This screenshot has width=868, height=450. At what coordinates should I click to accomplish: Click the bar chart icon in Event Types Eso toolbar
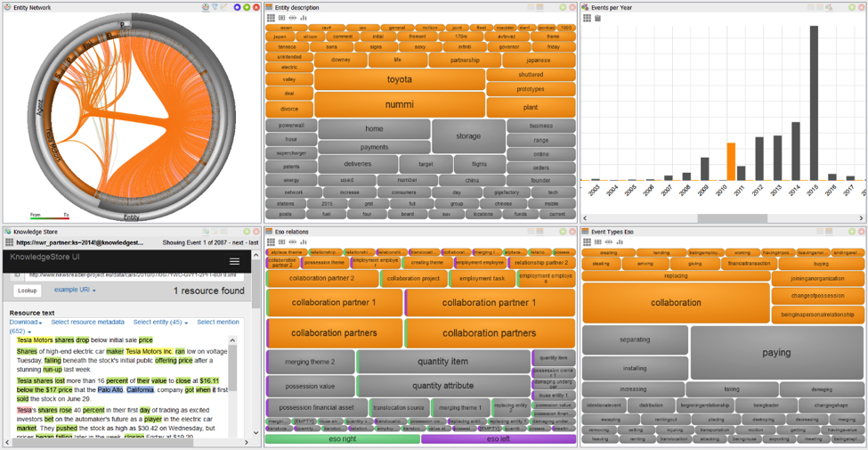(x=620, y=241)
